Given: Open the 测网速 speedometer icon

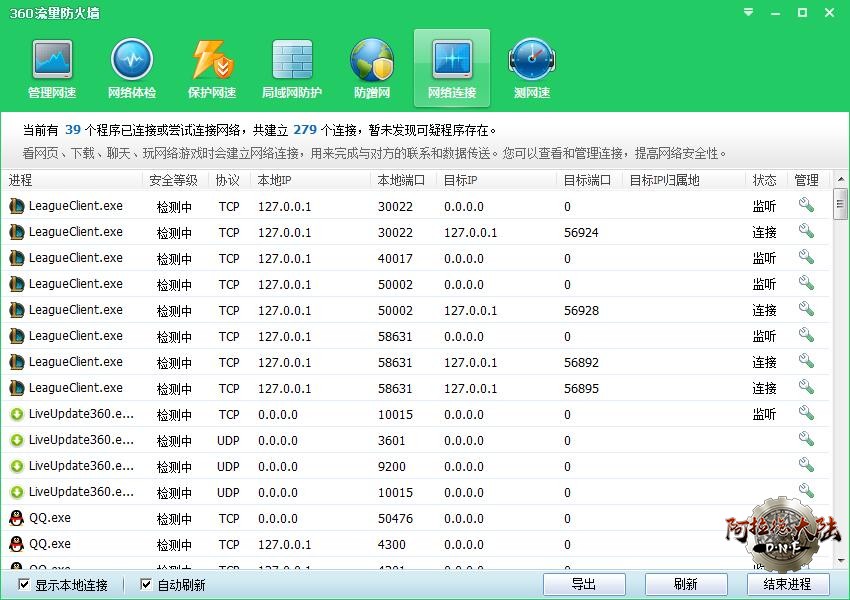Looking at the screenshot, I should [531, 61].
